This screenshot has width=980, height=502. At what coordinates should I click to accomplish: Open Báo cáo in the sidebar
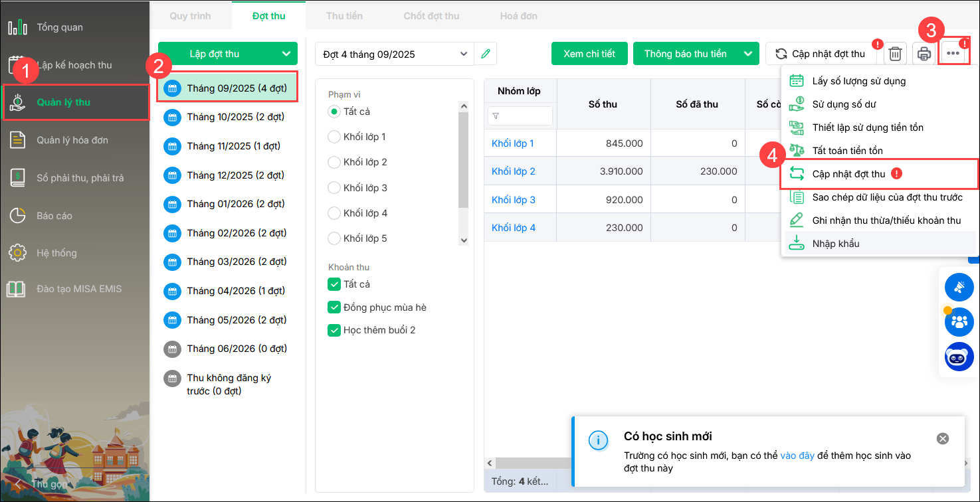point(54,216)
